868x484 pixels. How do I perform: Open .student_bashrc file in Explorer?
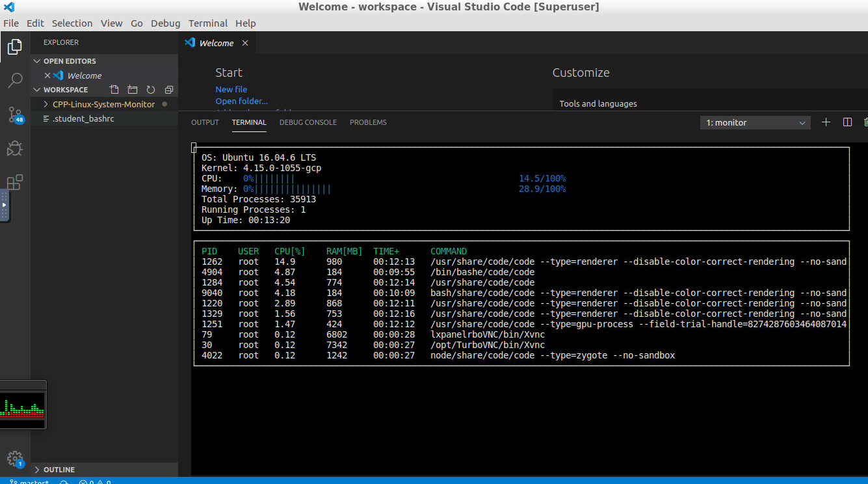pos(104,118)
